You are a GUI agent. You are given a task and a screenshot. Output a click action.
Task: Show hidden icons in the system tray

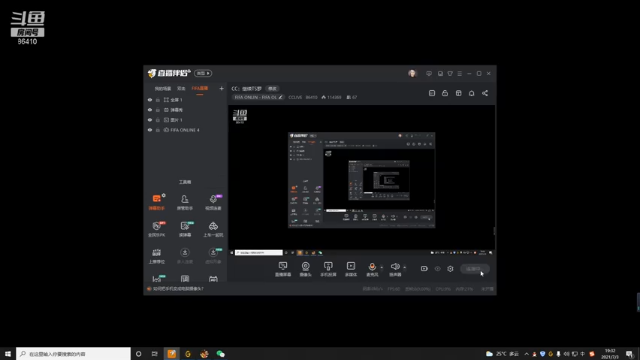pyautogui.click(x=527, y=354)
